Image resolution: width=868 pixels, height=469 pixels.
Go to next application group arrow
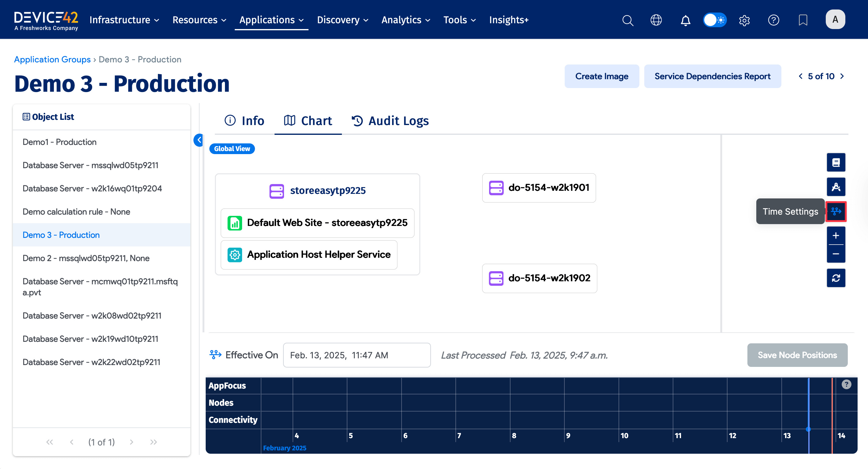[x=842, y=76]
